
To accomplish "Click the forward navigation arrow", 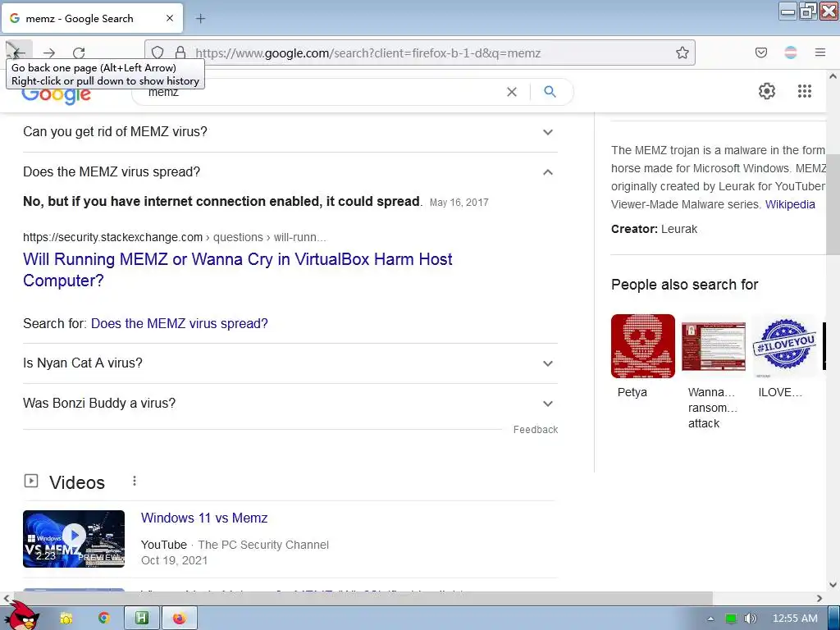I will pos(49,52).
